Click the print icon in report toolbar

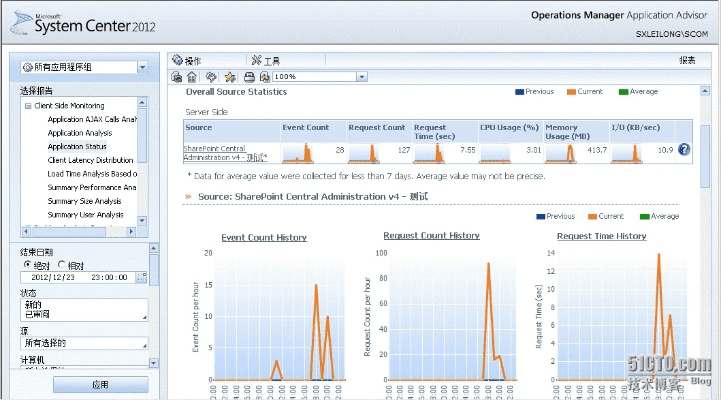coord(248,76)
